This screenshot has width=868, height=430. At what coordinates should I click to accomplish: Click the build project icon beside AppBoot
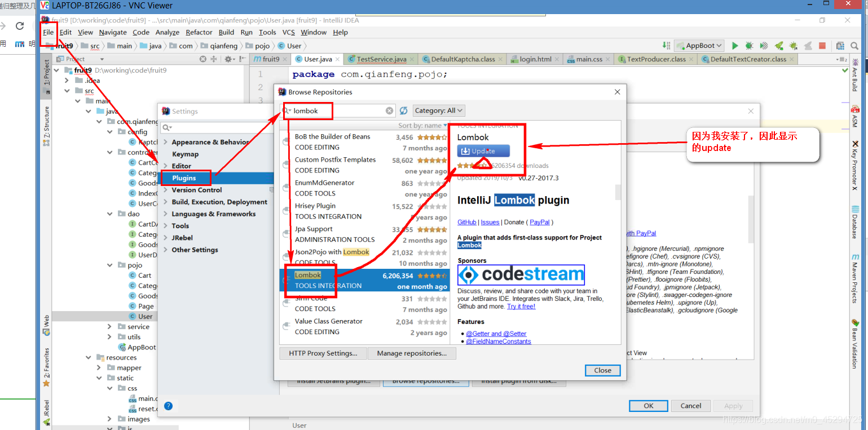667,46
